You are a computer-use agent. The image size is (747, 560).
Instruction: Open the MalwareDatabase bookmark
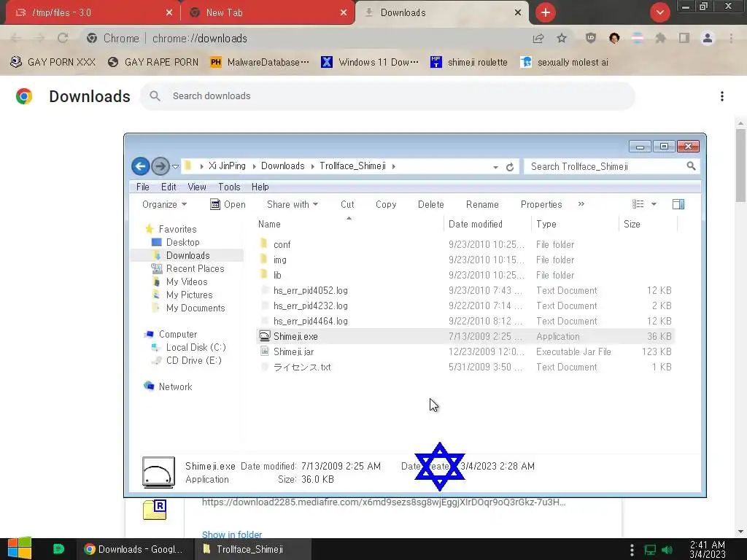(x=260, y=63)
